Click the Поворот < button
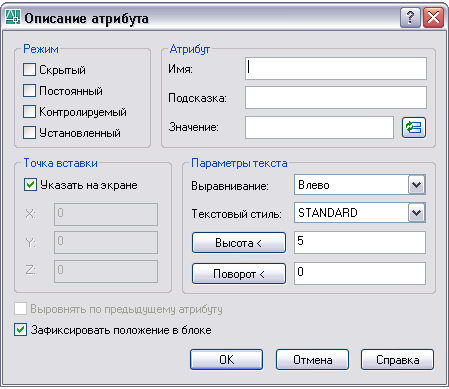 (x=239, y=274)
